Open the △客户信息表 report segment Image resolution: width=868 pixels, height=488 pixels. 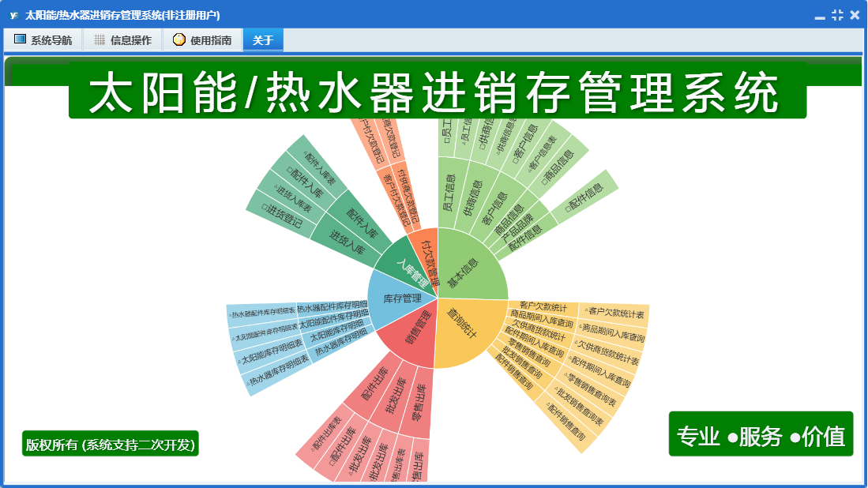(543, 152)
